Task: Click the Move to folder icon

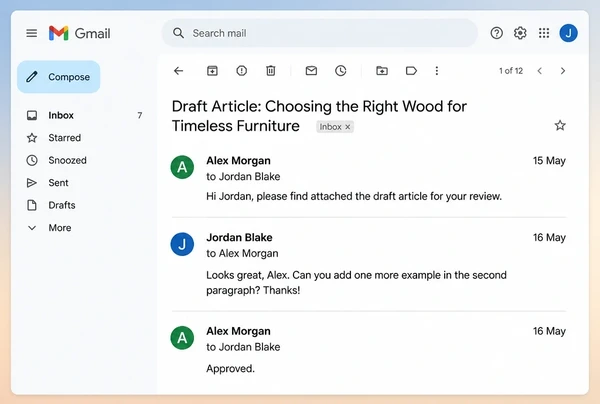Action: 382,71
